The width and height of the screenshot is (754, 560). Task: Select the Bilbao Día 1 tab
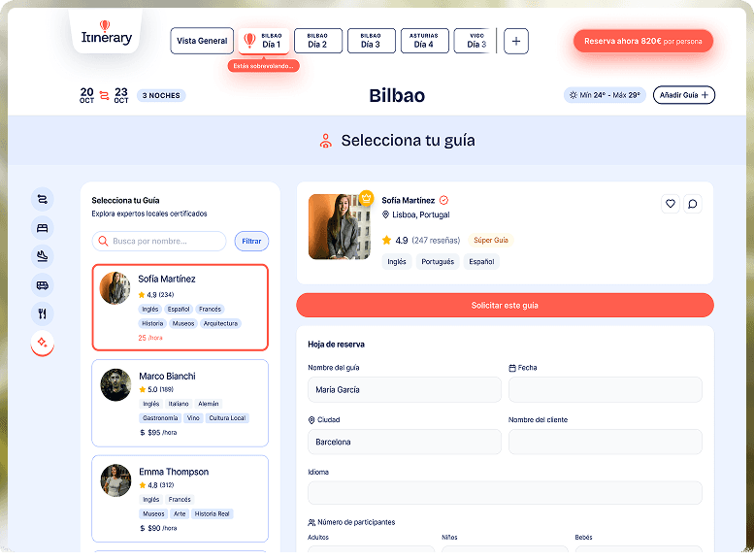[264, 41]
